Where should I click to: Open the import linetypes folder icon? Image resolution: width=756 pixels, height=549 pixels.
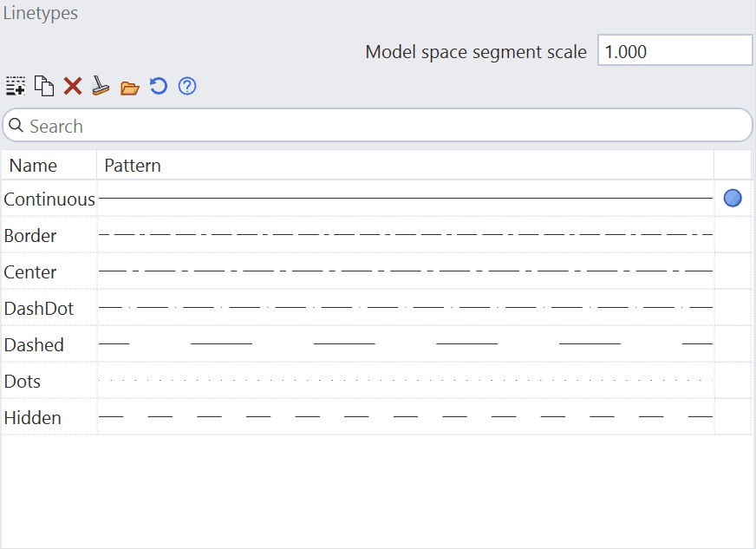click(130, 88)
